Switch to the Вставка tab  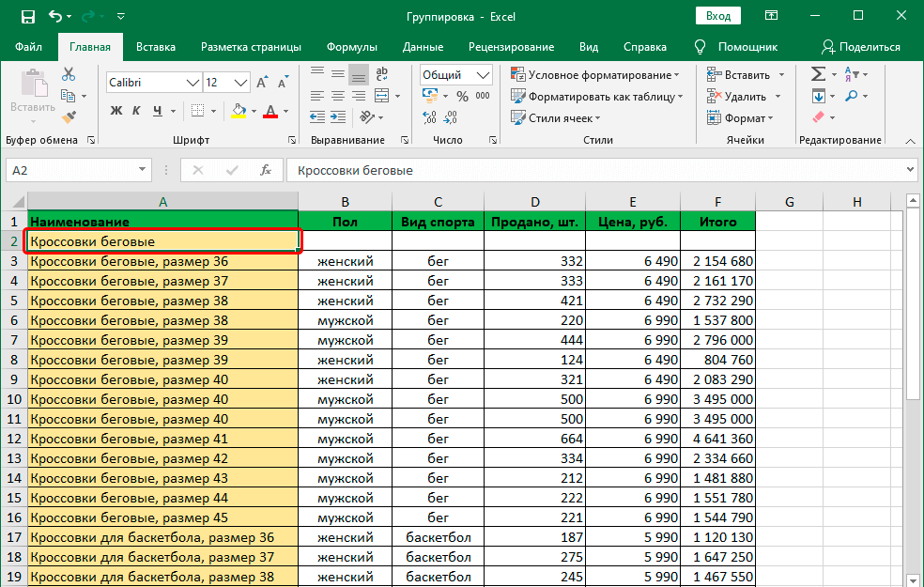(156, 47)
